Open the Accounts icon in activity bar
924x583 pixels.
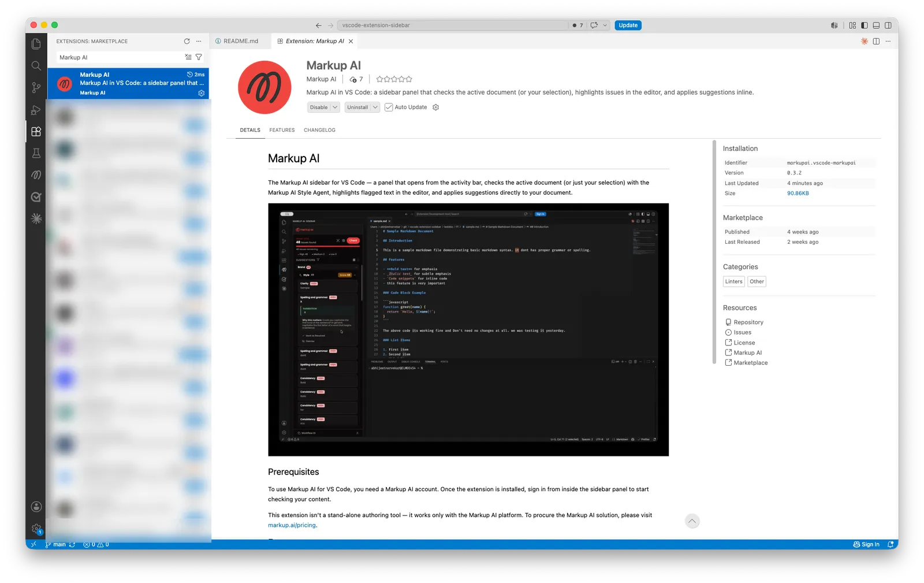36,507
